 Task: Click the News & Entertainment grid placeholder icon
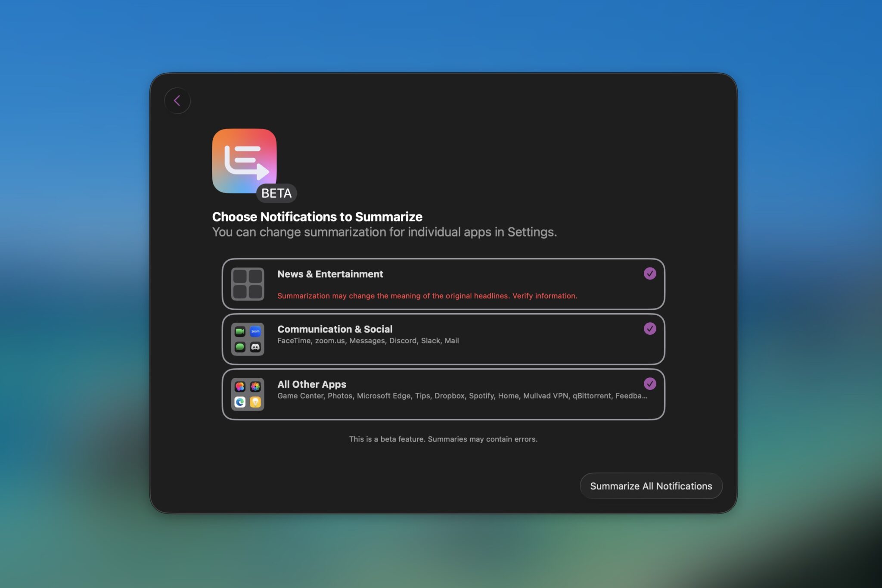[x=248, y=285]
